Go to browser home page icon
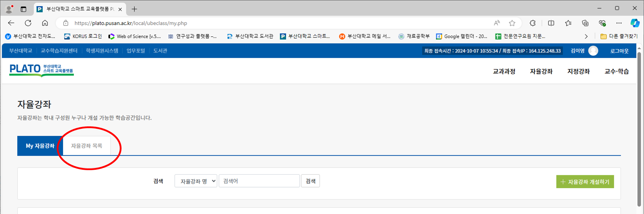This screenshot has height=214, width=644. pyautogui.click(x=45, y=23)
